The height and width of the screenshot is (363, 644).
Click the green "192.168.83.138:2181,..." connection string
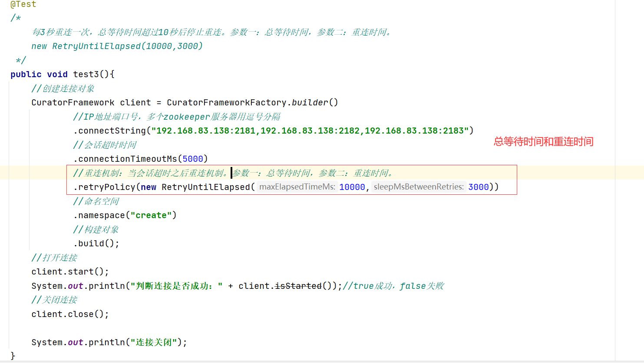click(310, 131)
